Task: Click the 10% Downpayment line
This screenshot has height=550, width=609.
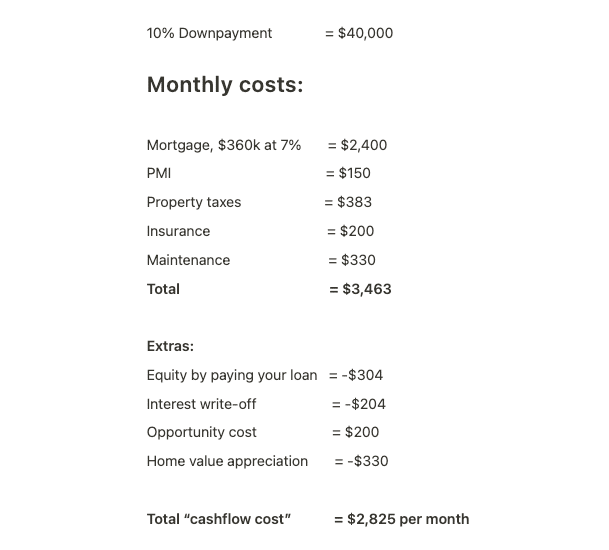Action: (x=270, y=33)
